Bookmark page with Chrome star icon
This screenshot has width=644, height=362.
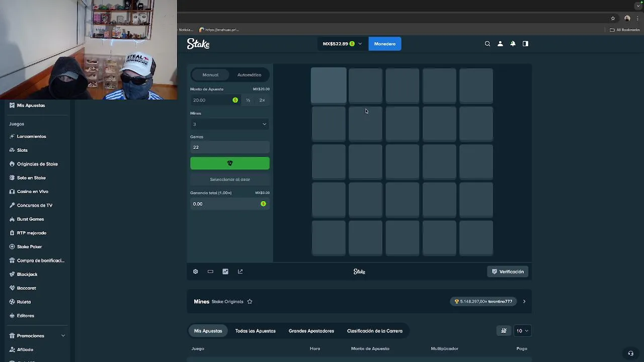pos(613,19)
